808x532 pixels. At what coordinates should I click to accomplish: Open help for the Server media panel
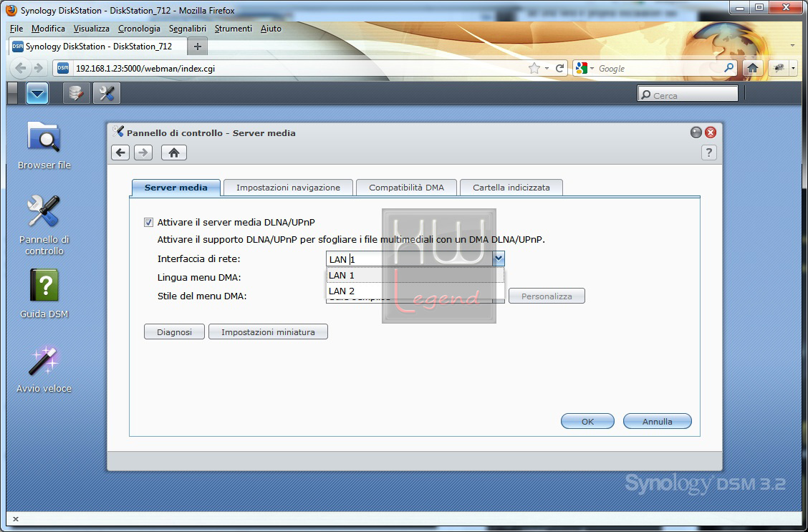click(709, 153)
